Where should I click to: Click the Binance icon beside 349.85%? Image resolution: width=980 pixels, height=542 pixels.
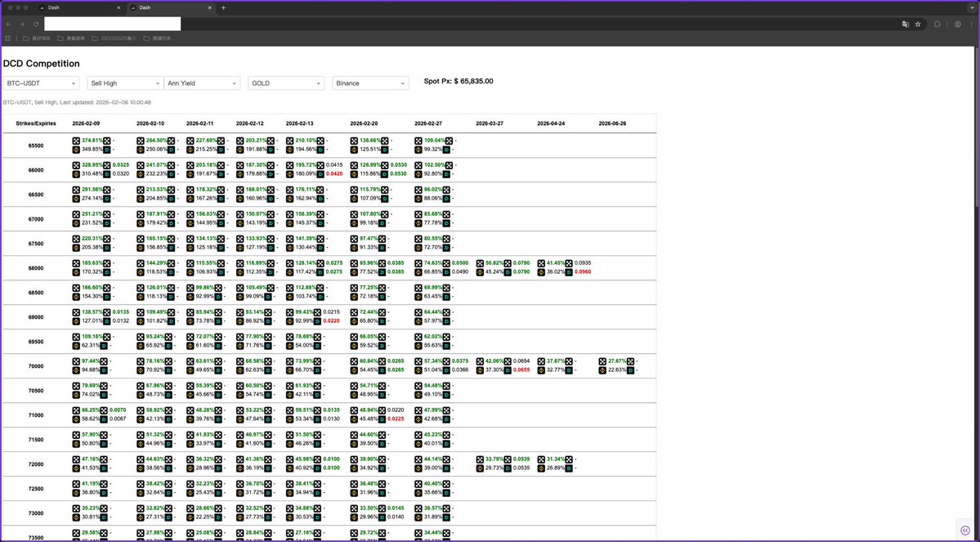click(77, 150)
